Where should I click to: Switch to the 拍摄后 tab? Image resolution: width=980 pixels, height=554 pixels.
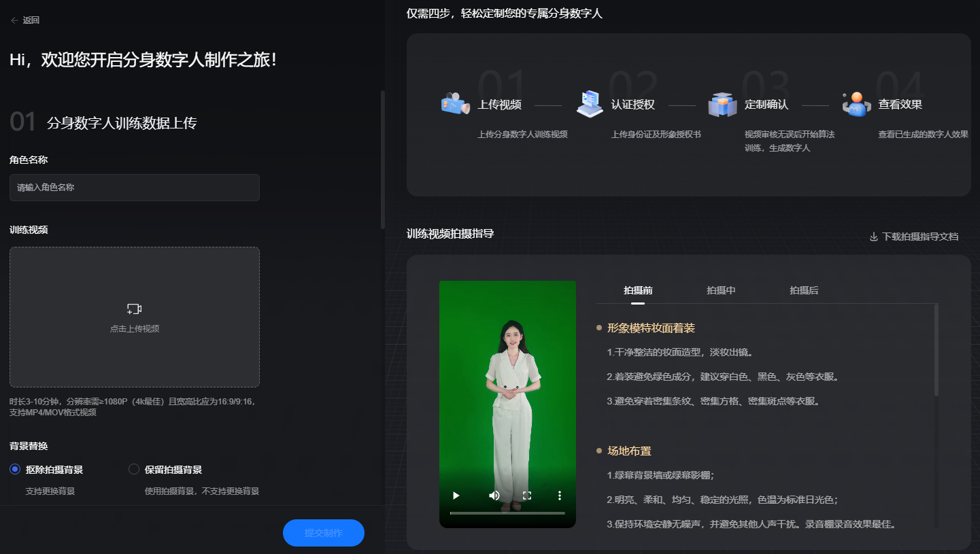[x=804, y=290]
